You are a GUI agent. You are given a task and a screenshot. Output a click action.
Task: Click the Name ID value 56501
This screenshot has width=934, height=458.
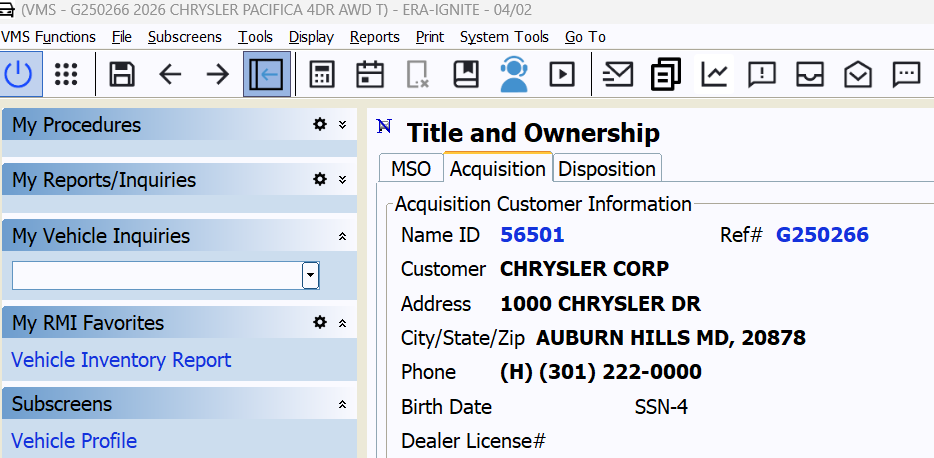click(532, 235)
